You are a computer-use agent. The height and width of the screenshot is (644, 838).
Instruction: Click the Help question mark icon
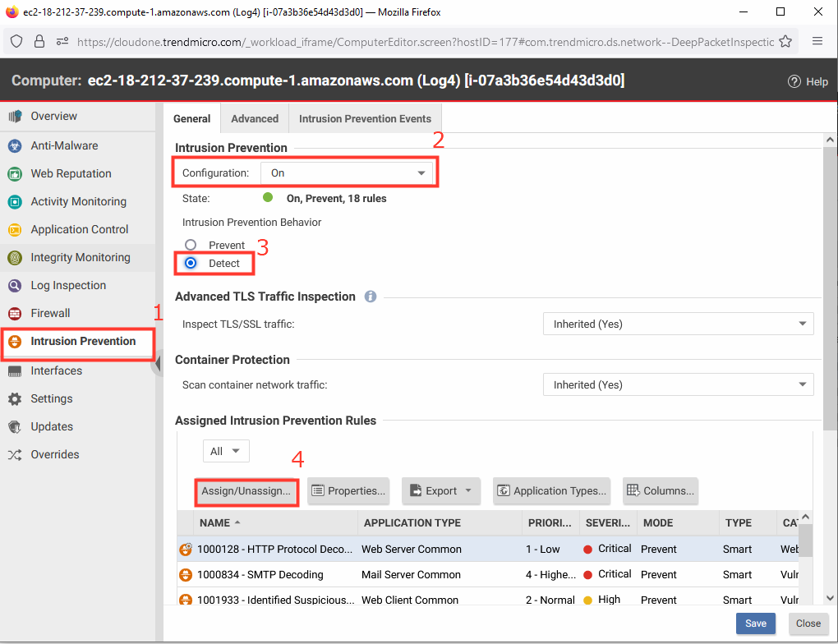point(794,82)
